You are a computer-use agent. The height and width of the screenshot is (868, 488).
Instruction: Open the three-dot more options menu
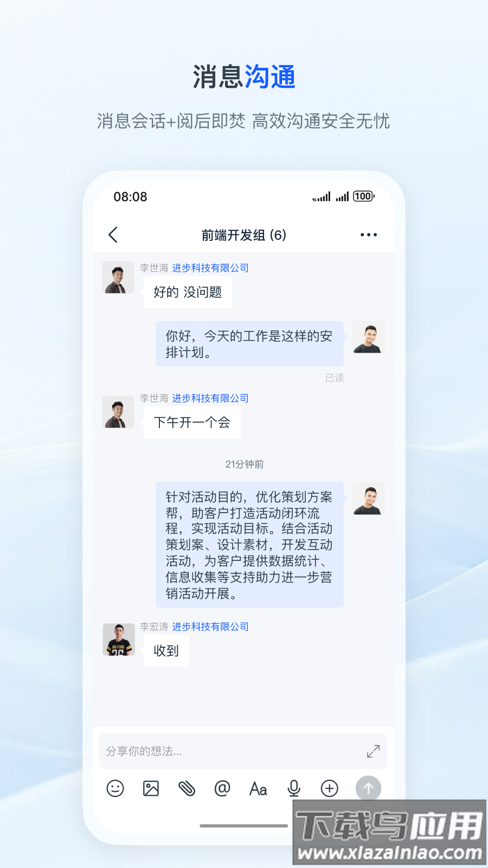pyautogui.click(x=369, y=235)
